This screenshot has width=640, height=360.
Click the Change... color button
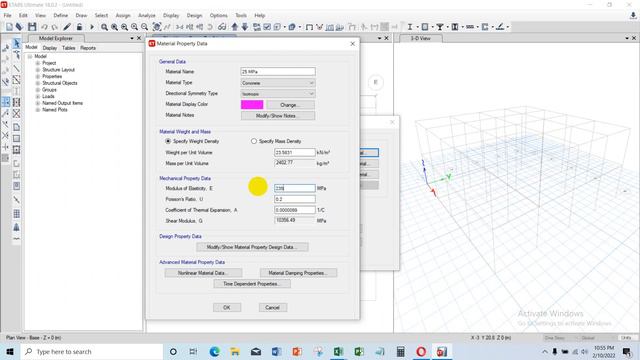290,105
